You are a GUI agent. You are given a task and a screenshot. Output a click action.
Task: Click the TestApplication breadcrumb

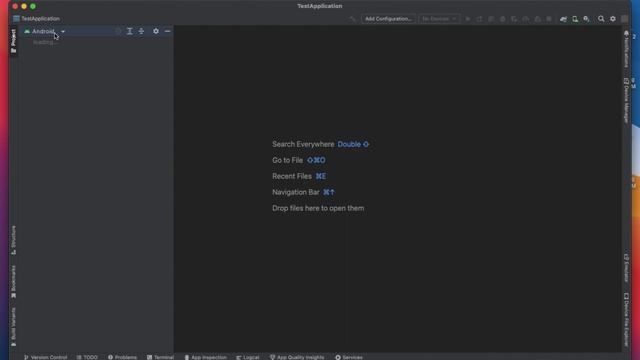(36, 19)
